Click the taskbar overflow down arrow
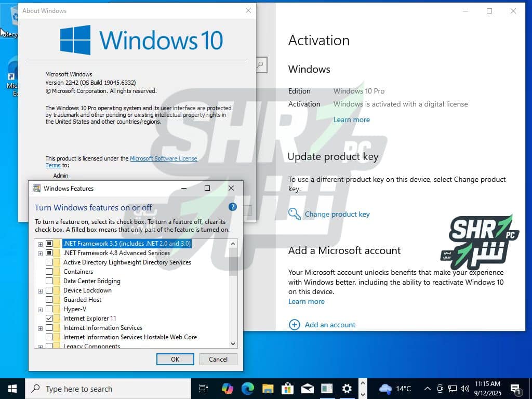The image size is (532, 399). [362, 394]
